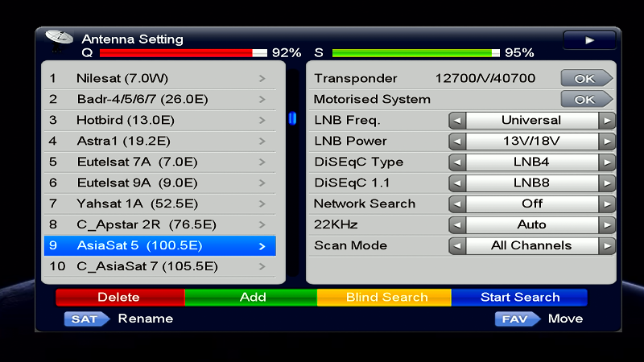Select Nilesat (7.0W) in the satellite list

[x=159, y=78]
